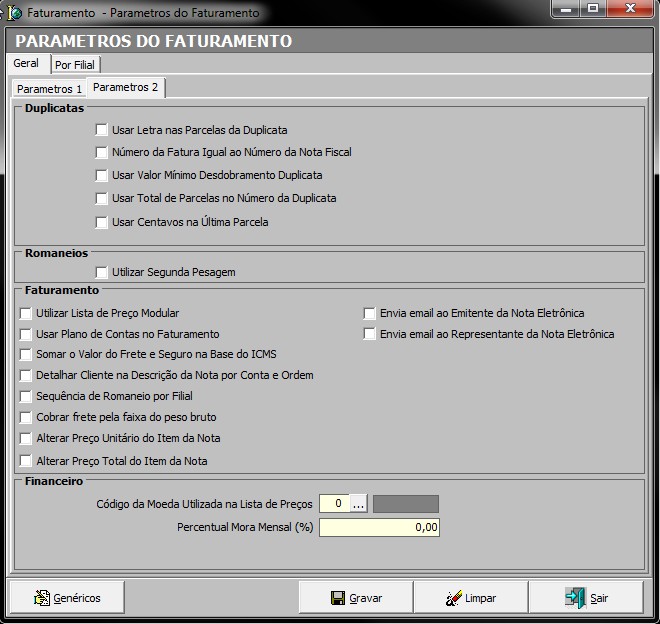Select the Geral tab

[26, 64]
